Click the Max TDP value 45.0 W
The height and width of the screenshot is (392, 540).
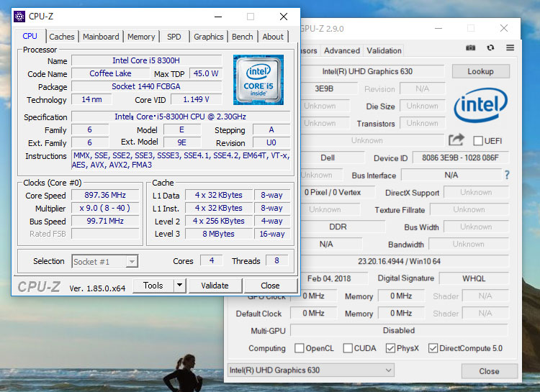[x=206, y=73]
